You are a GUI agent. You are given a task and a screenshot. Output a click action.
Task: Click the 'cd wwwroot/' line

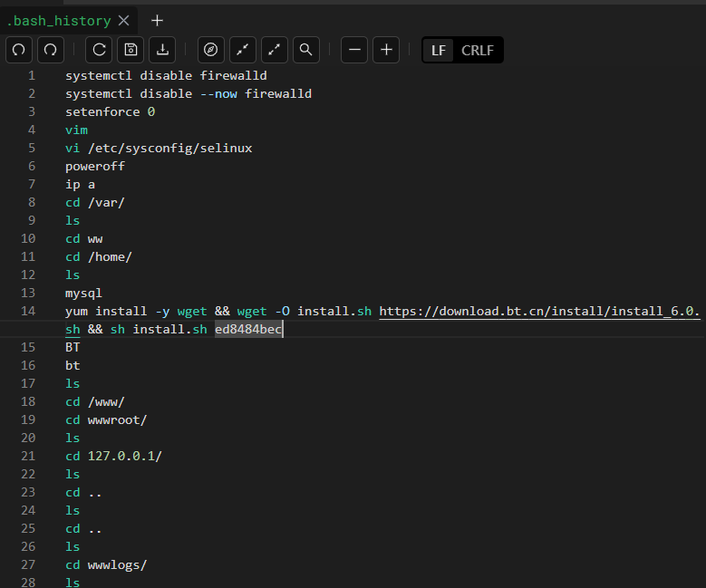(106, 420)
